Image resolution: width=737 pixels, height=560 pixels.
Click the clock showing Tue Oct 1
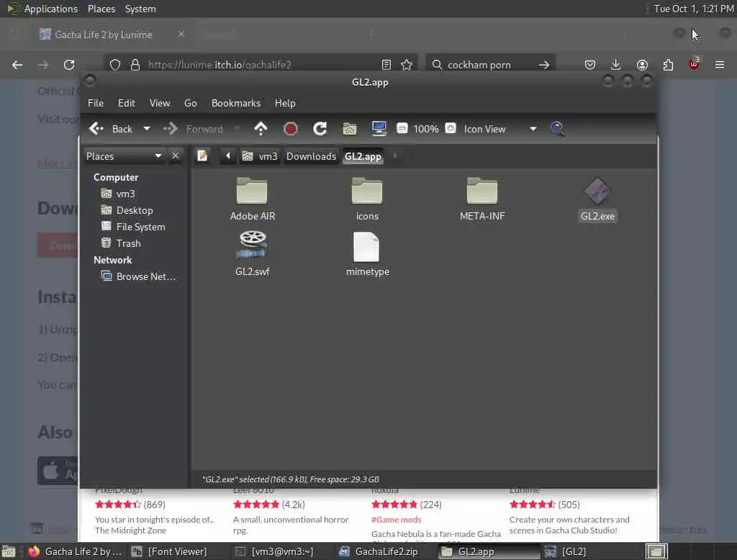pos(694,9)
